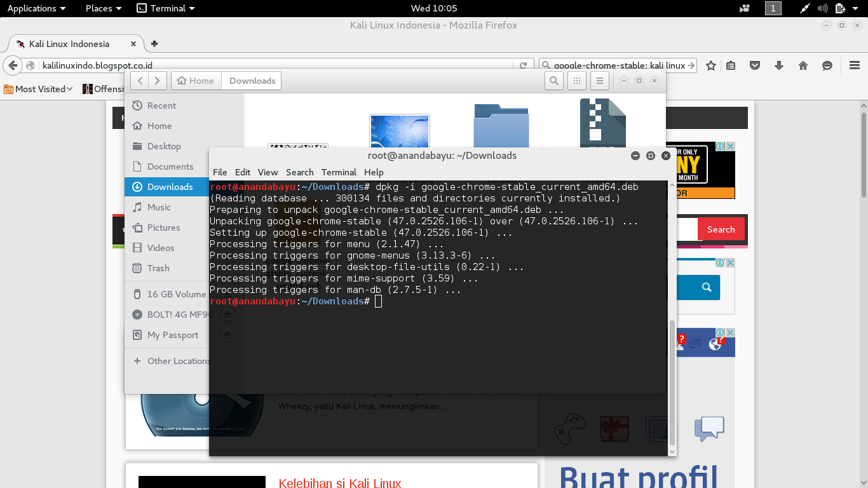Click the battery icon in top panel

click(839, 8)
